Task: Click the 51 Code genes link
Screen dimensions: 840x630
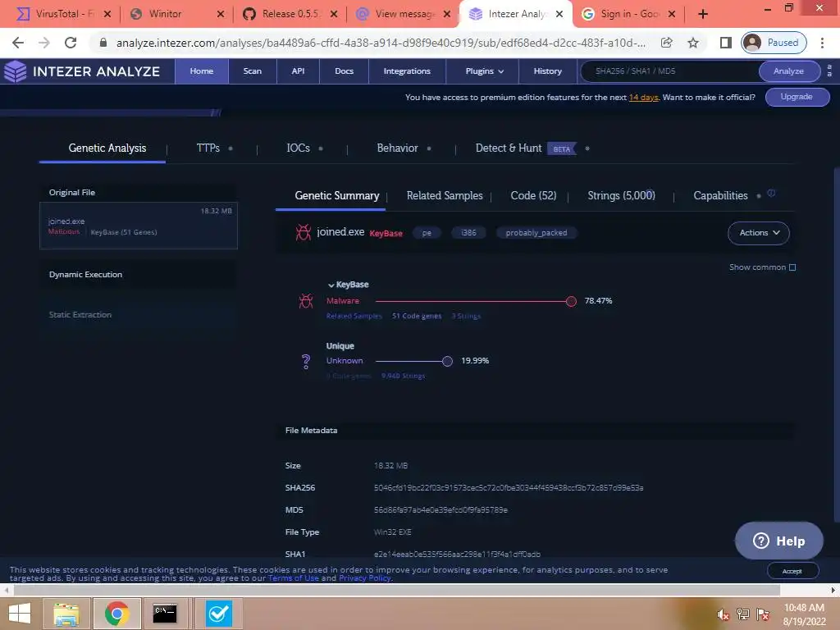Action: (417, 316)
